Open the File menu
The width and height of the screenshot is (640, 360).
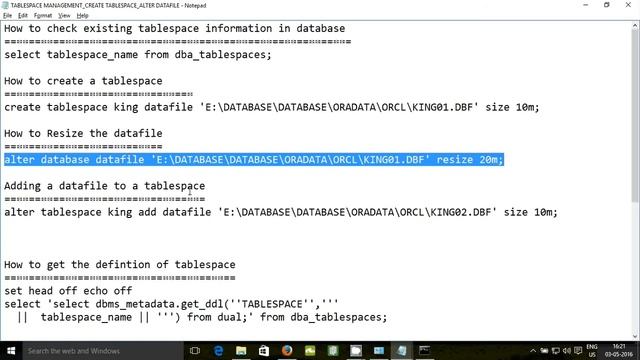[7, 16]
